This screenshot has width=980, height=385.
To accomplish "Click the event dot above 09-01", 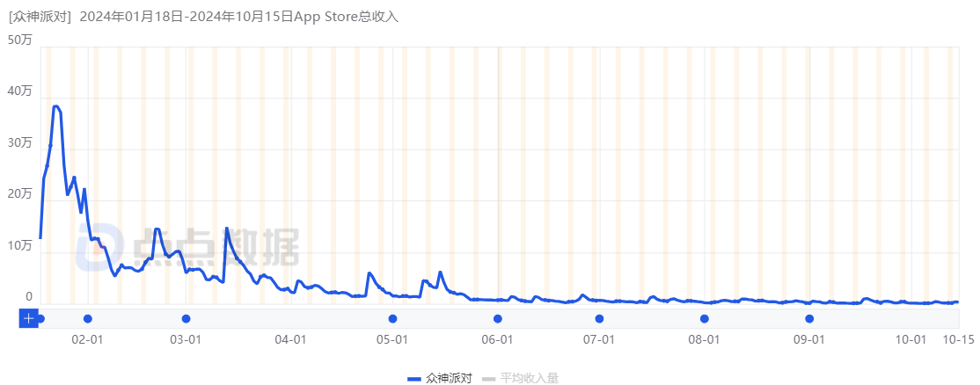I will (x=809, y=318).
